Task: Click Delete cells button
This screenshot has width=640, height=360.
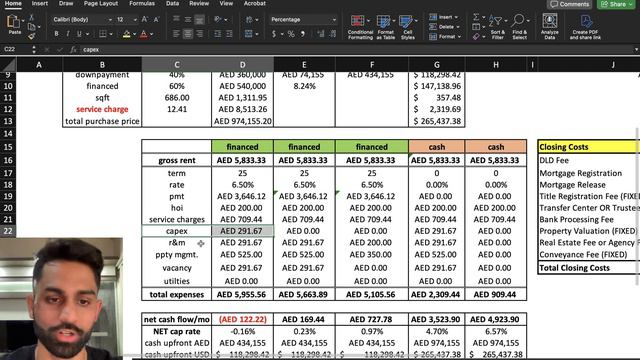Action: pyautogui.click(x=443, y=27)
